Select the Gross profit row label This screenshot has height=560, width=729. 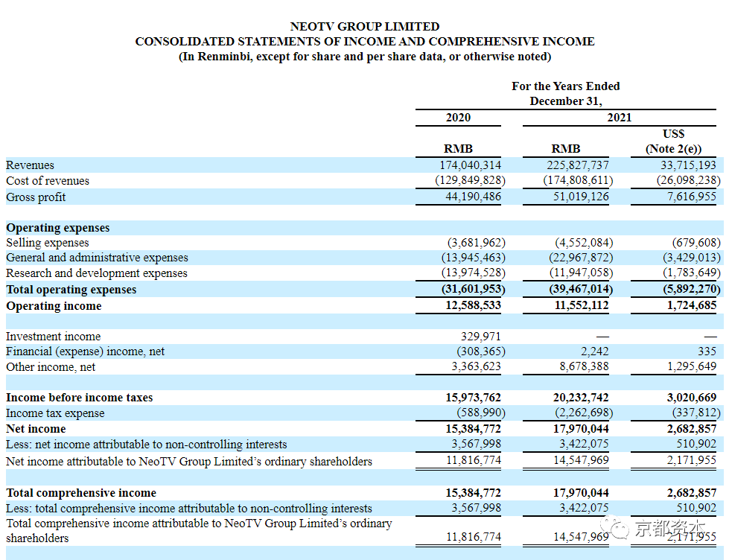(x=36, y=197)
